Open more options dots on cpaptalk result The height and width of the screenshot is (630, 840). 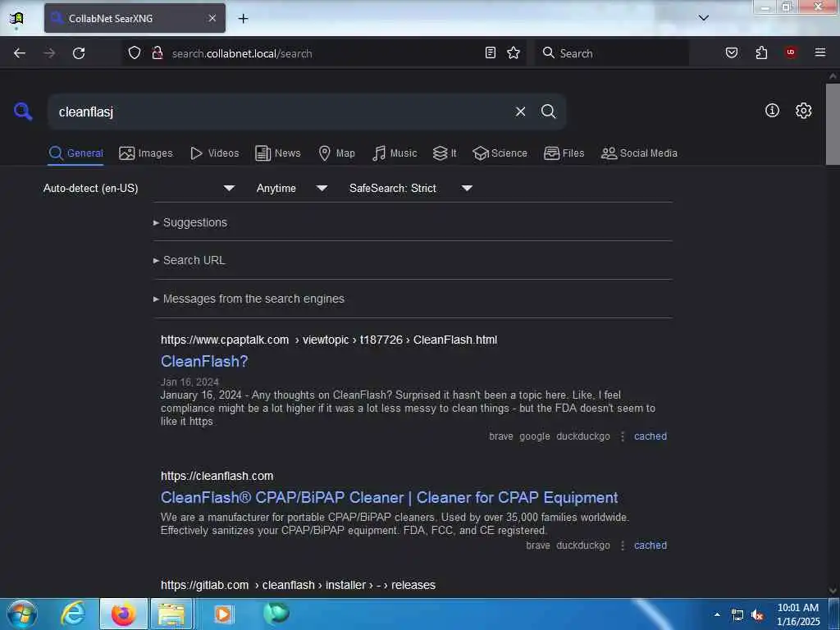(x=622, y=436)
